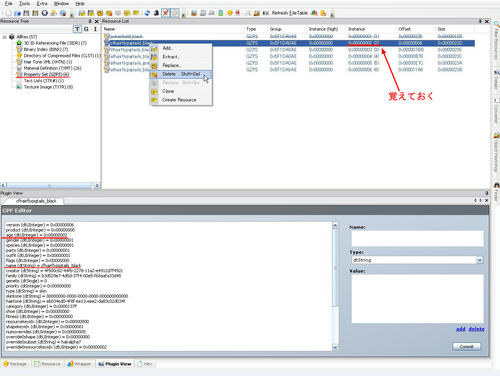Select the 3D ID Referencing File tree icon
Image resolution: width=500 pixels, height=376 pixels.
pyautogui.click(x=19, y=43)
